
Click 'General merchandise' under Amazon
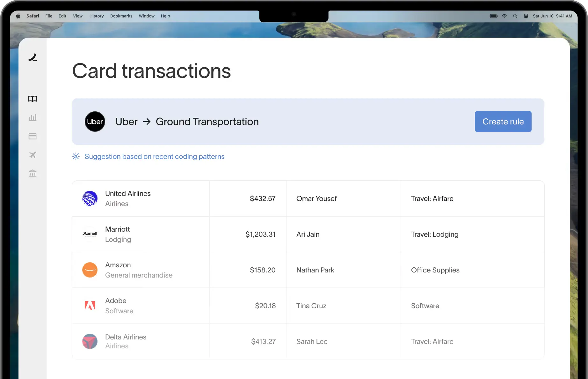139,275
